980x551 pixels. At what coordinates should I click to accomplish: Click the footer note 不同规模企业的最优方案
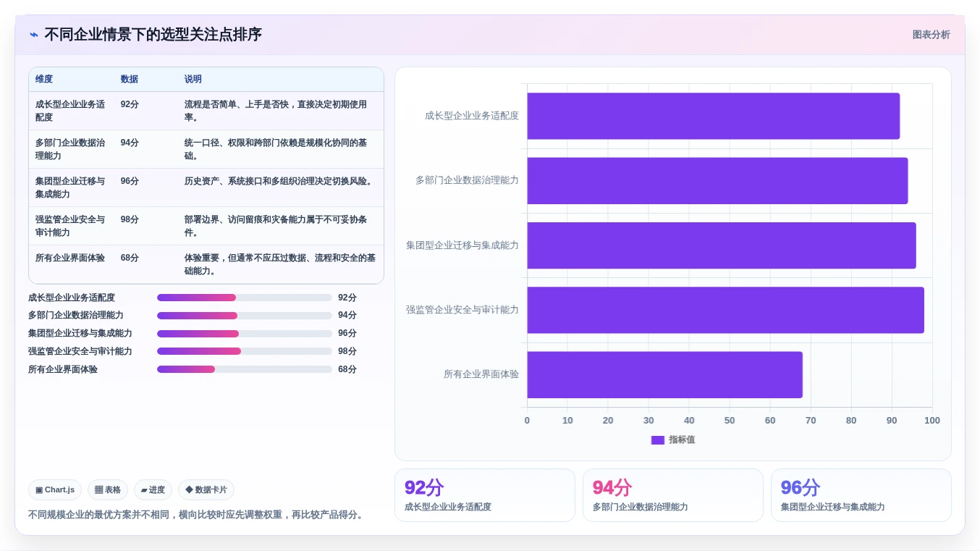197,515
